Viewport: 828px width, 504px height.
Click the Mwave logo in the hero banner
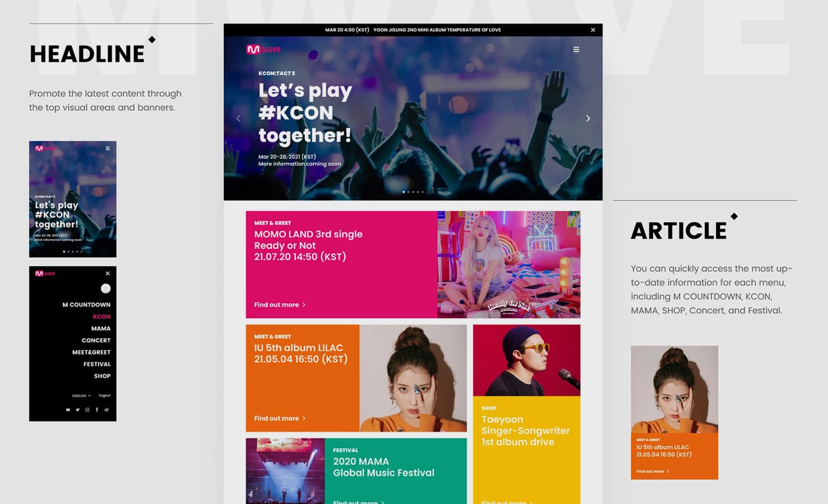tap(263, 49)
